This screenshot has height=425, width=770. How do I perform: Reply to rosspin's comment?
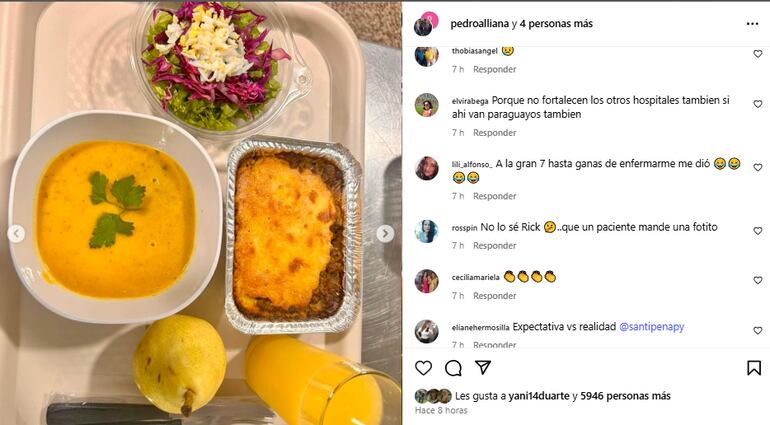(x=495, y=246)
